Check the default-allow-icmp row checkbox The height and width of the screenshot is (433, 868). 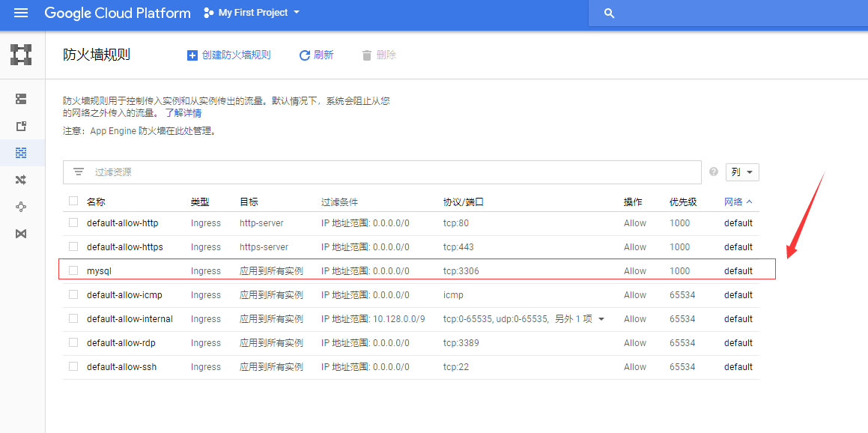tap(73, 294)
